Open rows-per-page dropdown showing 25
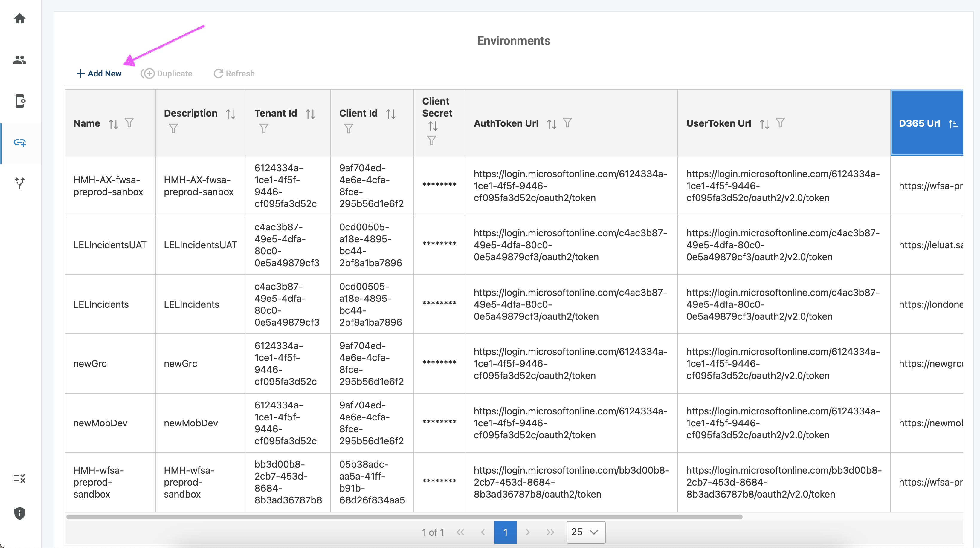The width and height of the screenshot is (980, 548). pyautogui.click(x=585, y=532)
